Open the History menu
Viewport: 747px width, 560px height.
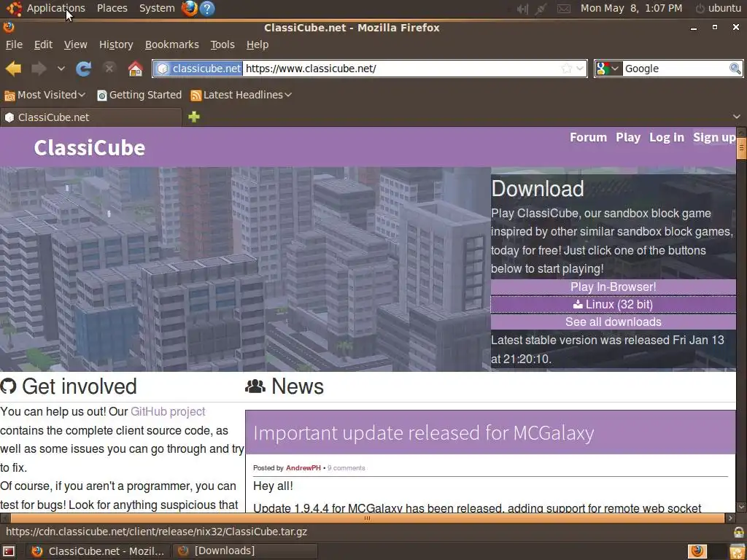[x=116, y=44]
